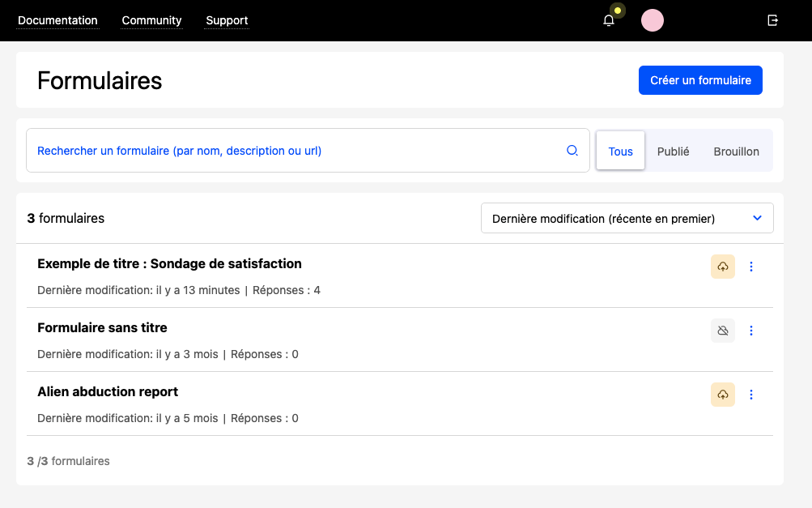
Task: Open the Community menu item
Action: 151,21
